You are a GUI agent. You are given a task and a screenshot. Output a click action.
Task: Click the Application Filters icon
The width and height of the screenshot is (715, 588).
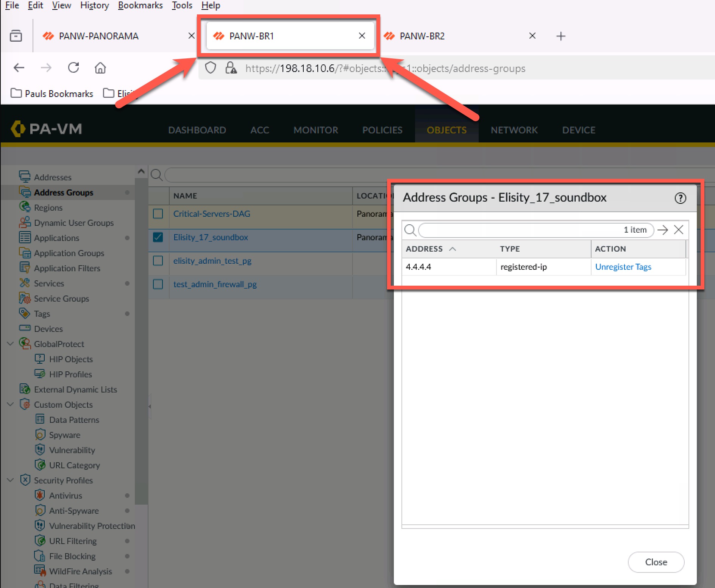[x=25, y=267]
